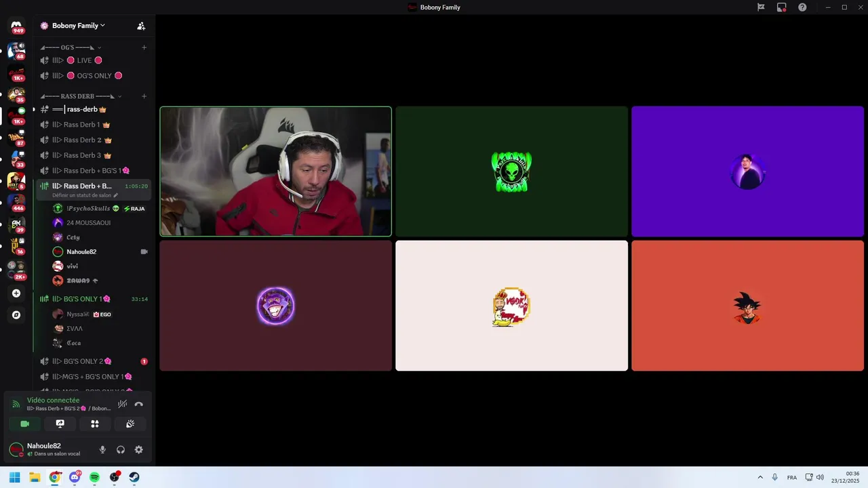Open Spotify from the taskbar

[94, 477]
